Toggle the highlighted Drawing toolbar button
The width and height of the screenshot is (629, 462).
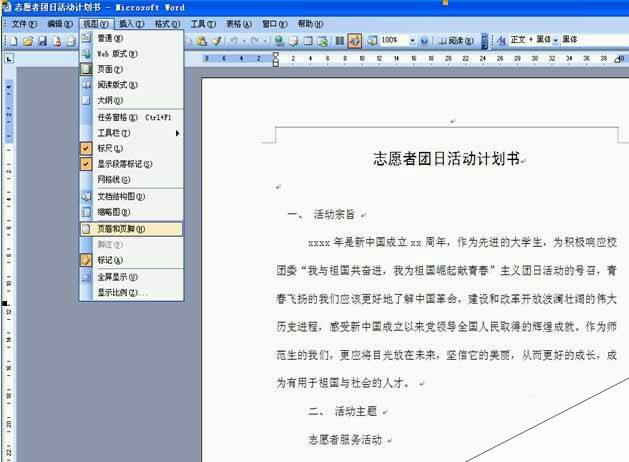coord(355,41)
